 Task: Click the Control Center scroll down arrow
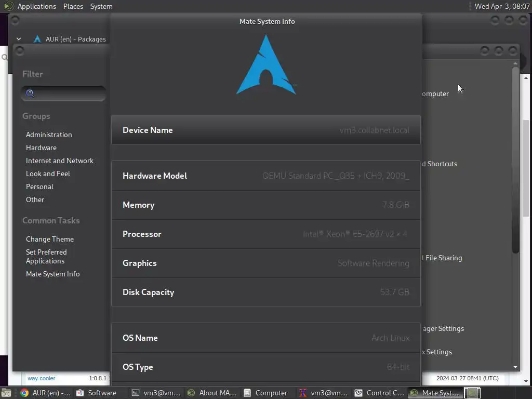(515, 367)
